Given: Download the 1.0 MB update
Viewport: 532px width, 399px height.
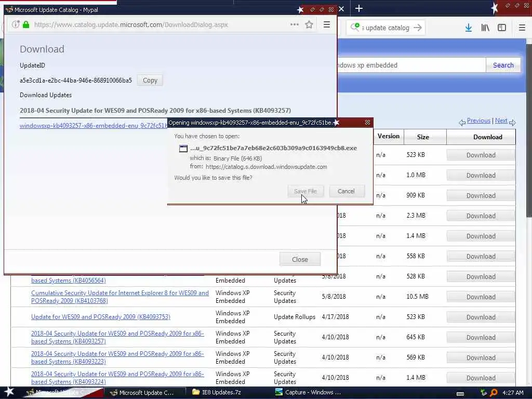Looking at the screenshot, I should pyautogui.click(x=481, y=176).
